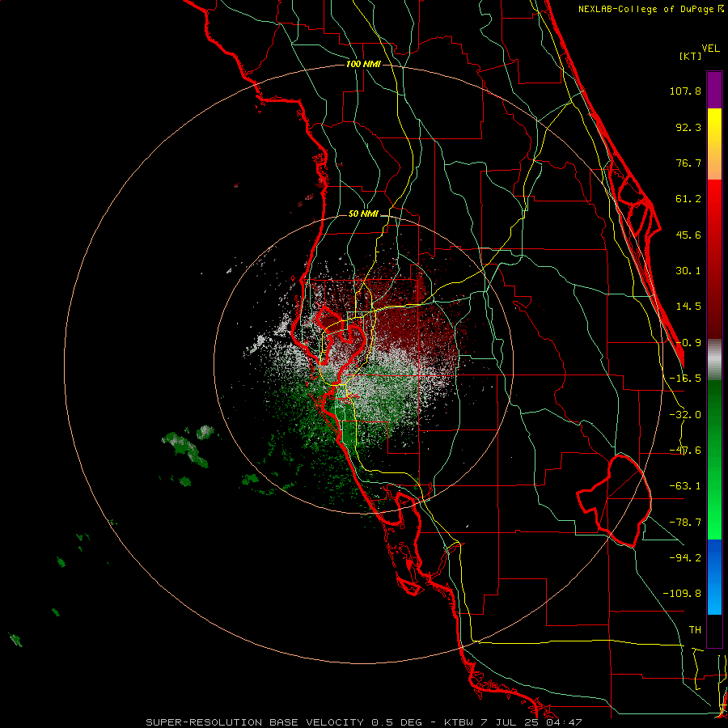Click the TH threshold label
The height and width of the screenshot is (728, 728).
point(695,630)
